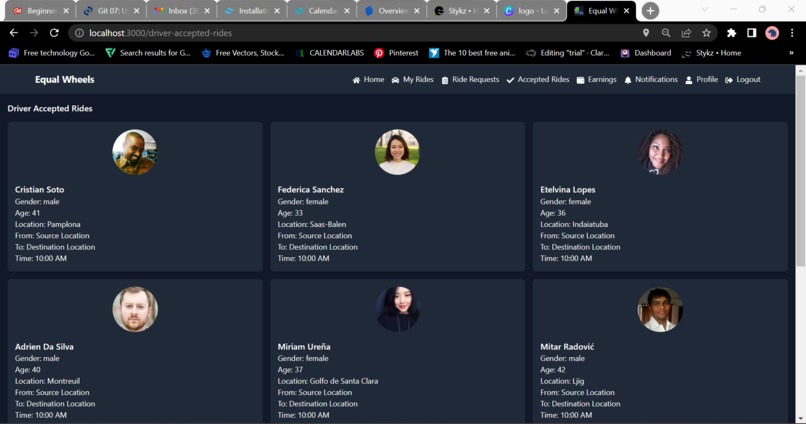Open the Dashboard bookmark
This screenshot has height=424, width=806.
click(646, 53)
